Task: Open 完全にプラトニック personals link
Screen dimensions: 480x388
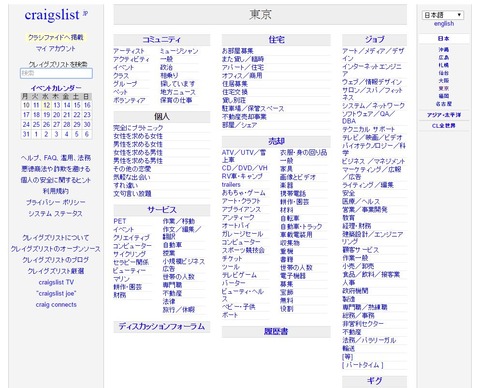Action: [138, 128]
